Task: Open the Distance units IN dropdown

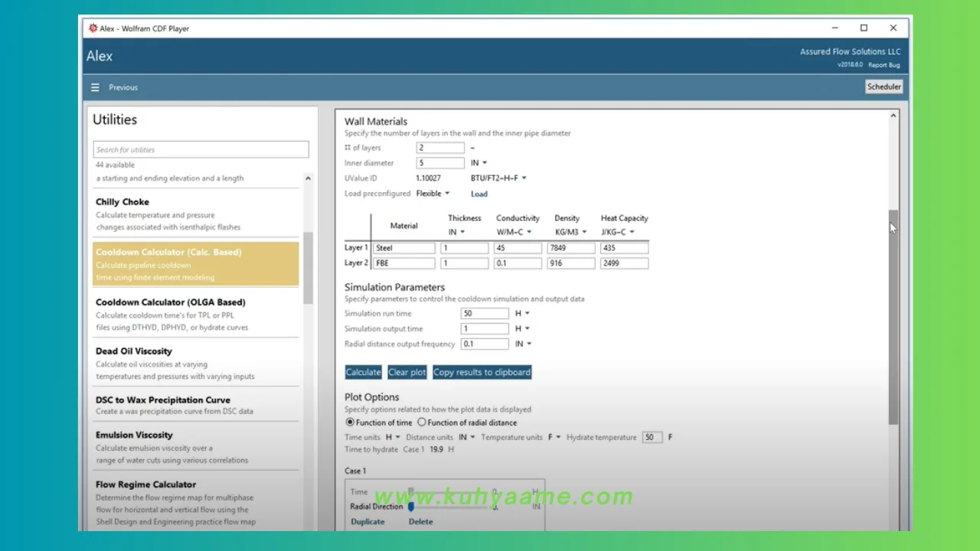Action: point(467,438)
